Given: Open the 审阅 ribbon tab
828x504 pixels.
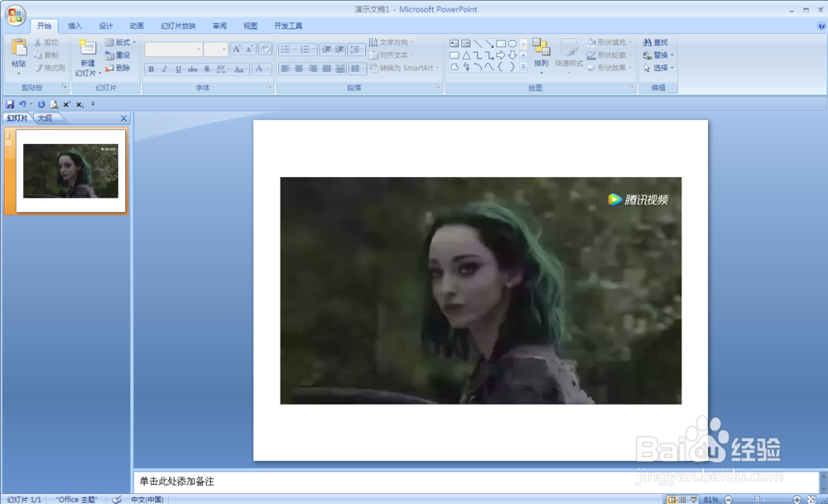Looking at the screenshot, I should click(219, 26).
